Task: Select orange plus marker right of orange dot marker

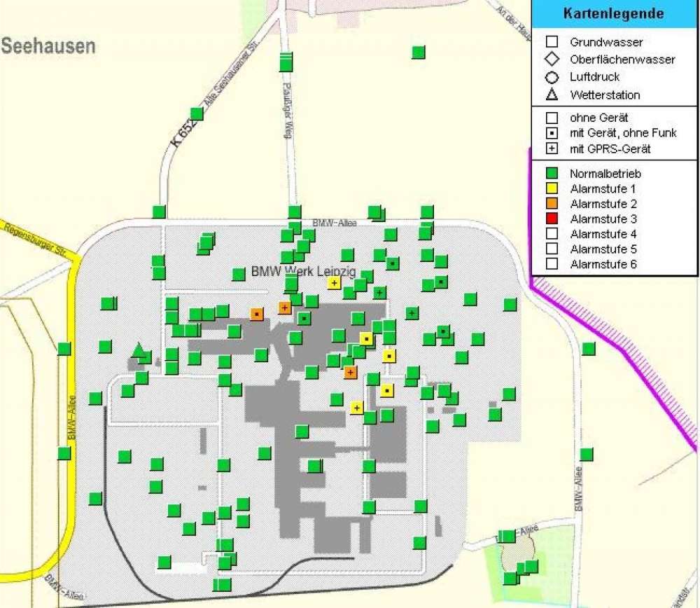Action: tap(285, 308)
